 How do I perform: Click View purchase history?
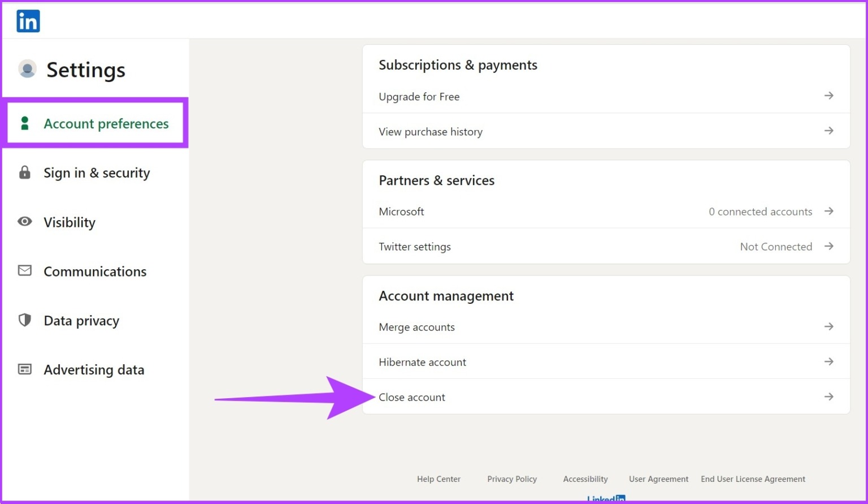[x=430, y=131]
